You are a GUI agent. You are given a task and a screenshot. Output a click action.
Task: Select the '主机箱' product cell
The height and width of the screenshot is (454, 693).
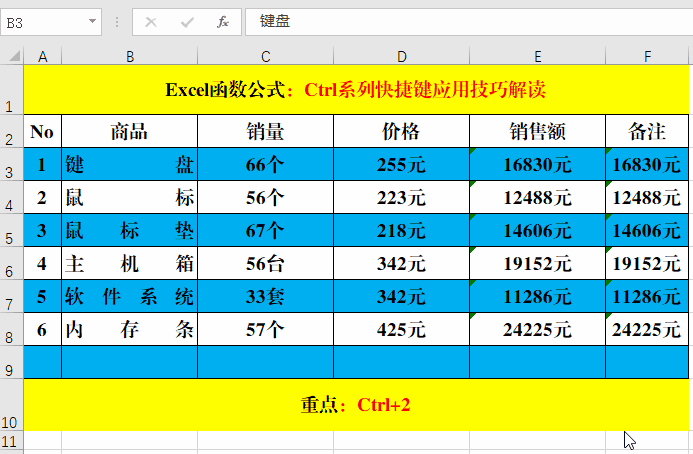tap(129, 263)
